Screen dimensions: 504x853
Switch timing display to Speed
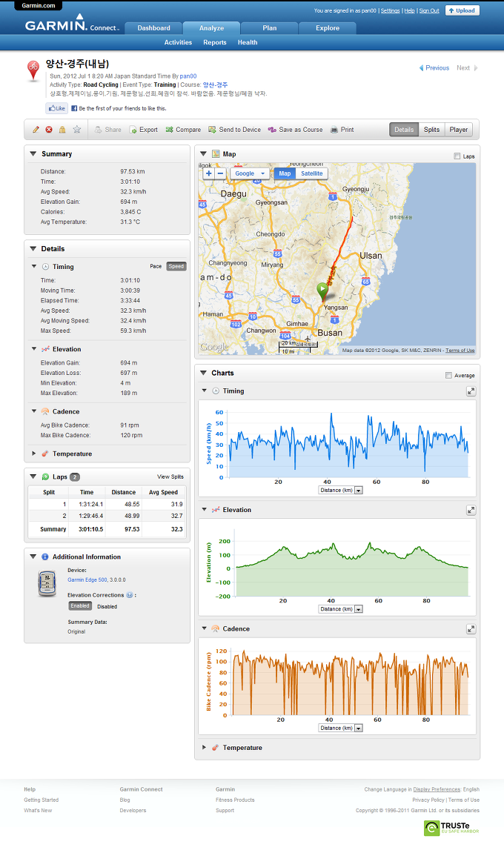click(176, 267)
